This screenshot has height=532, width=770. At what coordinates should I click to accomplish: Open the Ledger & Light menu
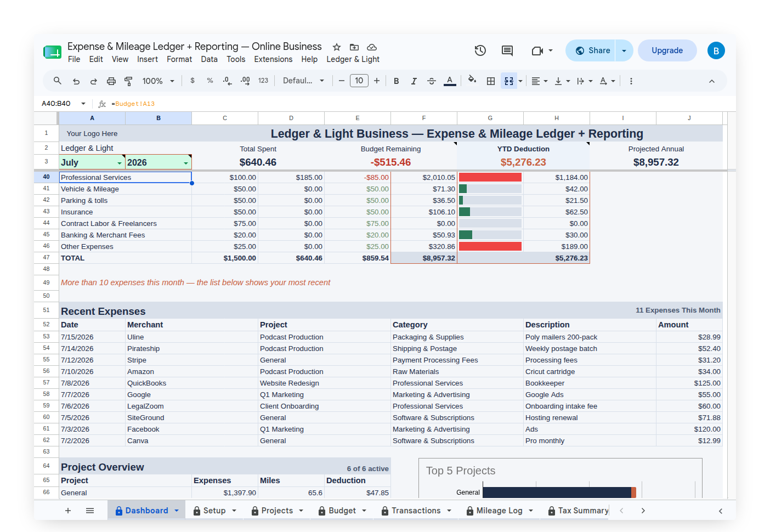coord(353,59)
